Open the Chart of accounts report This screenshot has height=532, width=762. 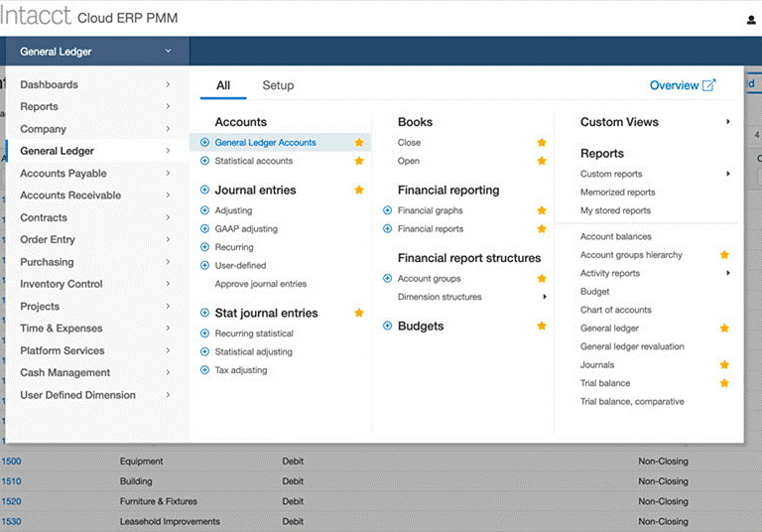point(616,310)
